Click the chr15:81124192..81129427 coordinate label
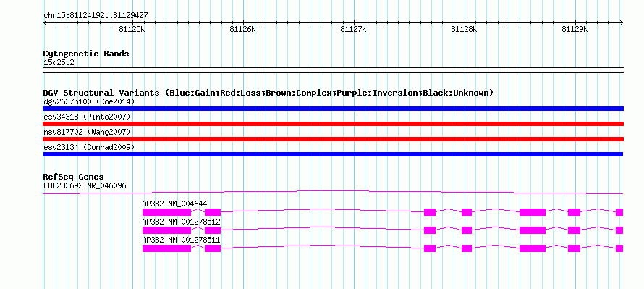The image size is (644, 289). click(96, 16)
